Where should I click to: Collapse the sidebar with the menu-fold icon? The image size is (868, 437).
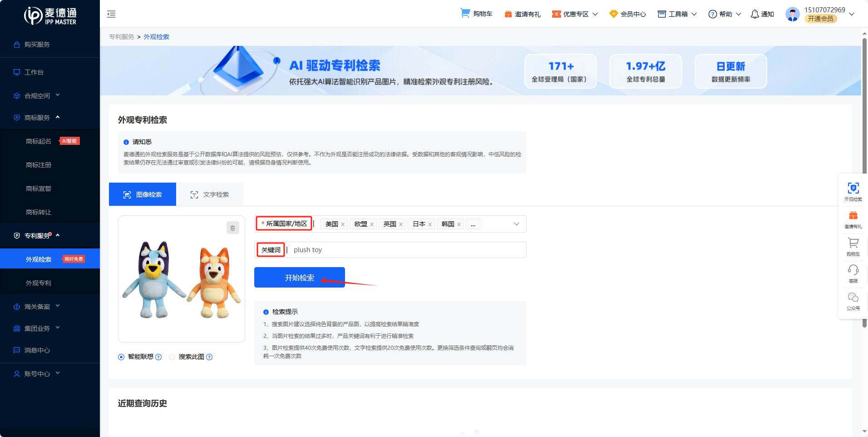[111, 14]
